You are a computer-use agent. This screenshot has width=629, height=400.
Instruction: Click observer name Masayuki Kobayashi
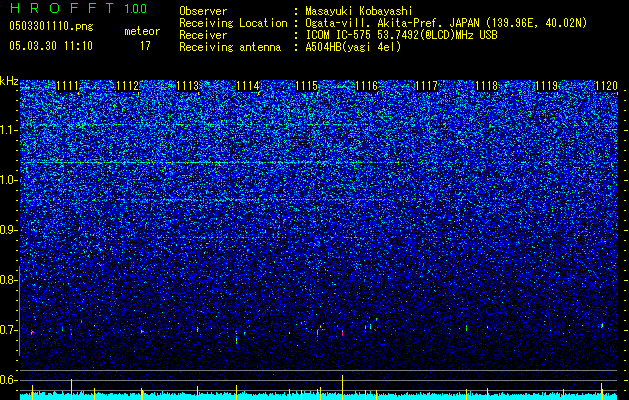[x=359, y=11]
